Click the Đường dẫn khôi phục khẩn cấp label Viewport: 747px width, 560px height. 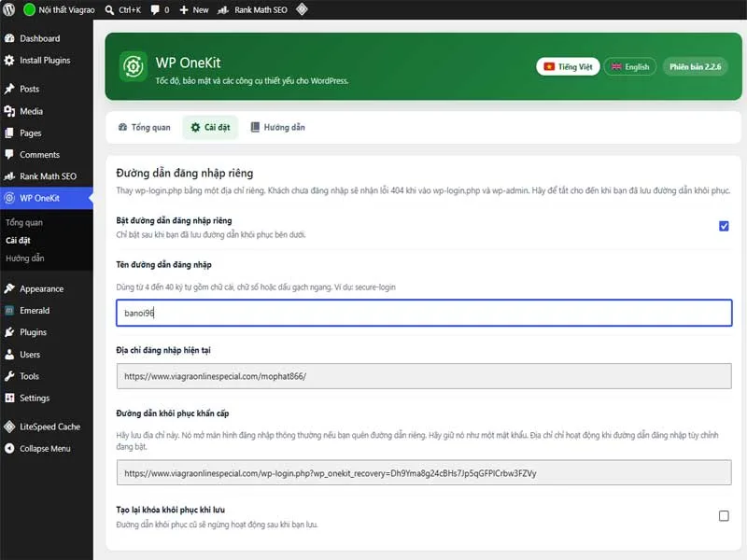pos(173,413)
